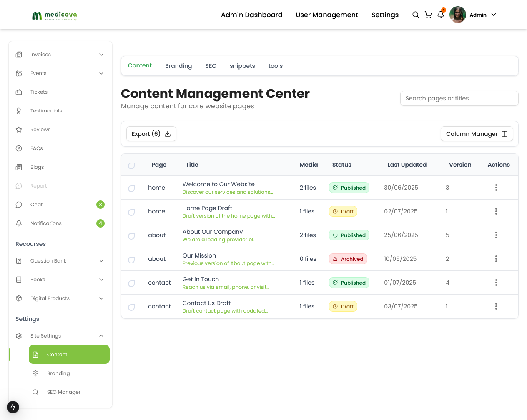Image resolution: width=527 pixels, height=420 pixels.
Task: Expand the Events menu chevron
Action: 101,73
